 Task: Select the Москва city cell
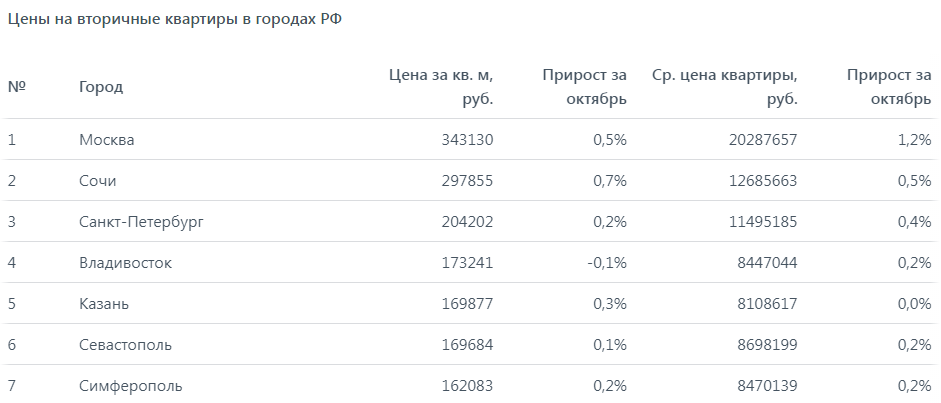pos(107,140)
